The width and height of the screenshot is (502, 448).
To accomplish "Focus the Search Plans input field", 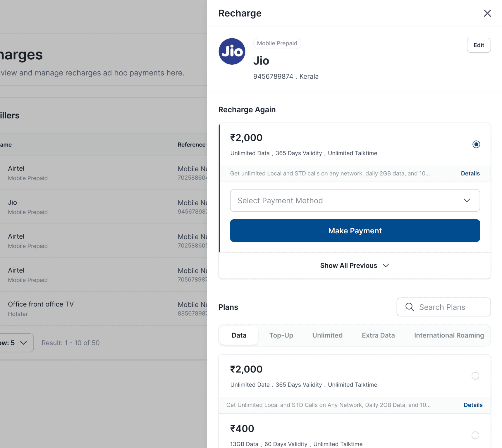I will click(x=443, y=307).
